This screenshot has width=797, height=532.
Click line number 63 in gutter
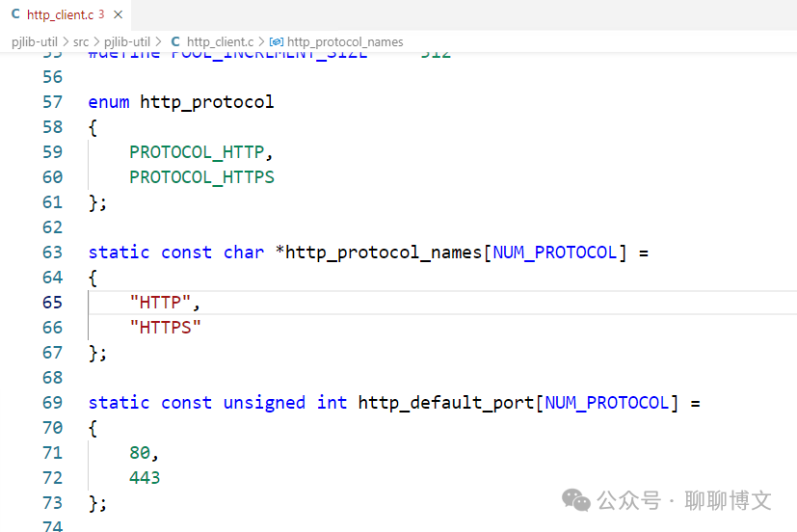pos(52,253)
